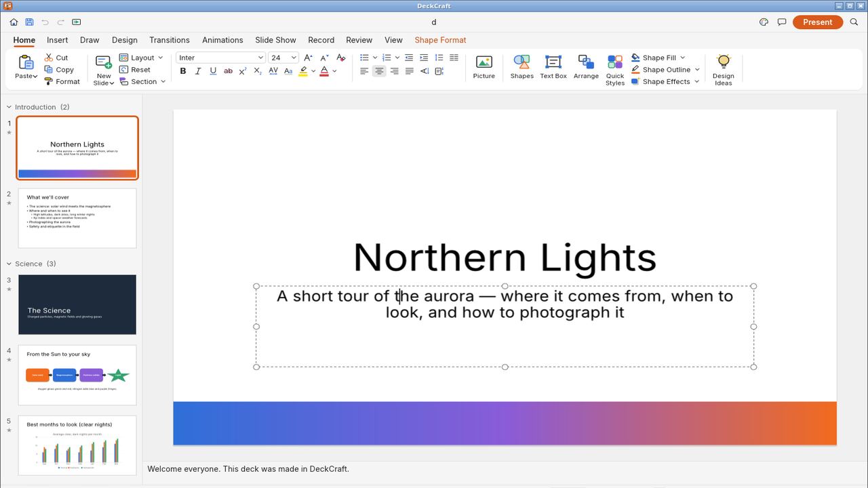Select the Shape Format tab

point(441,40)
